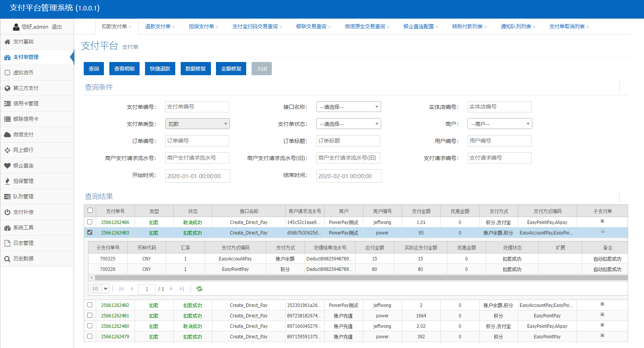This screenshot has height=348, width=644.
Task: Focus the 结束时间 date field
Action: point(349,176)
